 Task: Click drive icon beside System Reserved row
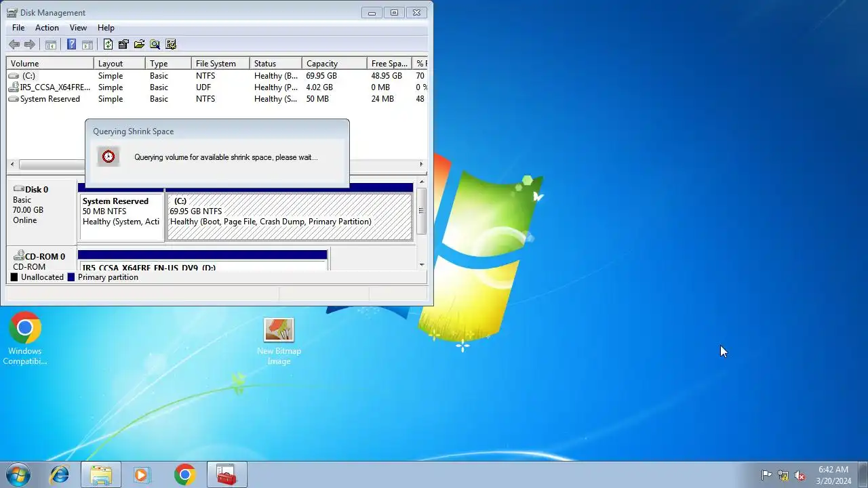tap(14, 99)
